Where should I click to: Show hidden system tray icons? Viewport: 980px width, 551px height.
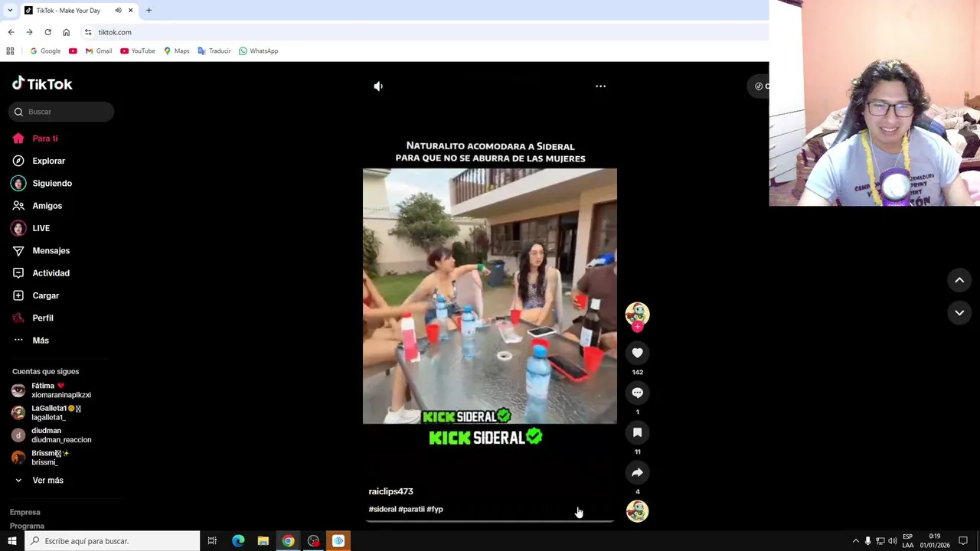[x=856, y=541]
